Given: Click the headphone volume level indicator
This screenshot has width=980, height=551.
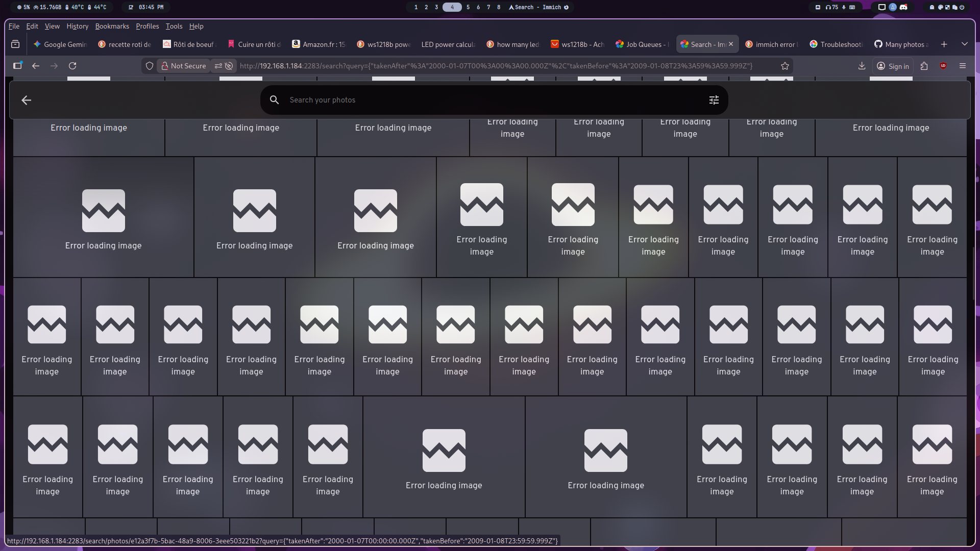Looking at the screenshot, I should click(832, 7).
